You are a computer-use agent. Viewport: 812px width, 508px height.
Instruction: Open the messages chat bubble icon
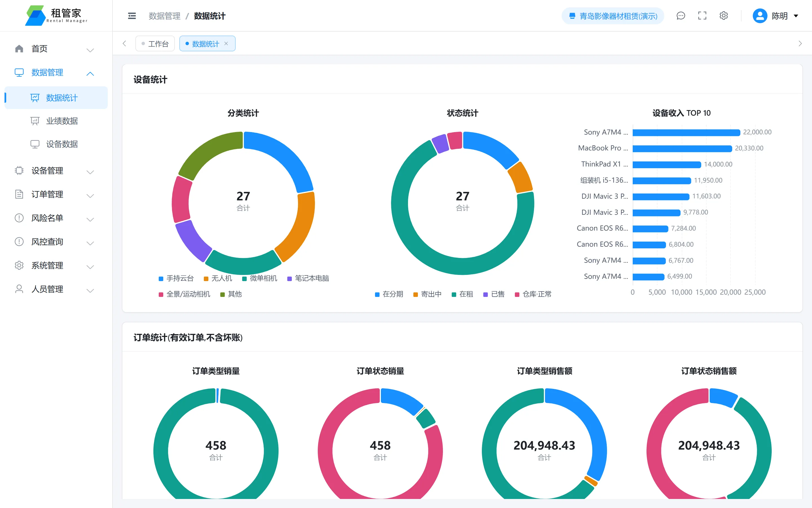(681, 16)
